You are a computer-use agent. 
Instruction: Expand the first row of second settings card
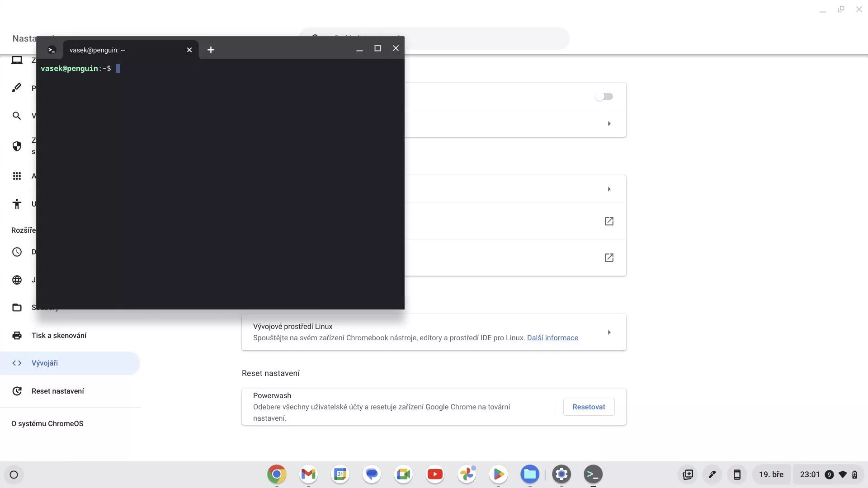[609, 189]
